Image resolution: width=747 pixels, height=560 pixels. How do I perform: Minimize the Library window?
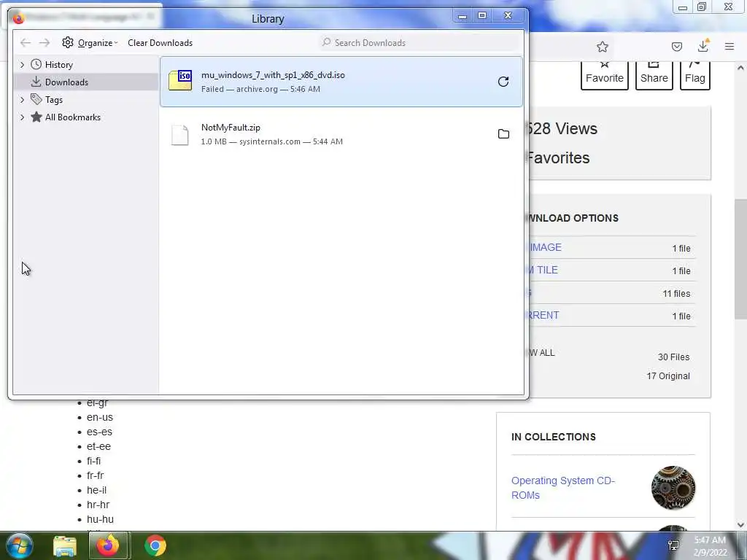coord(462,16)
